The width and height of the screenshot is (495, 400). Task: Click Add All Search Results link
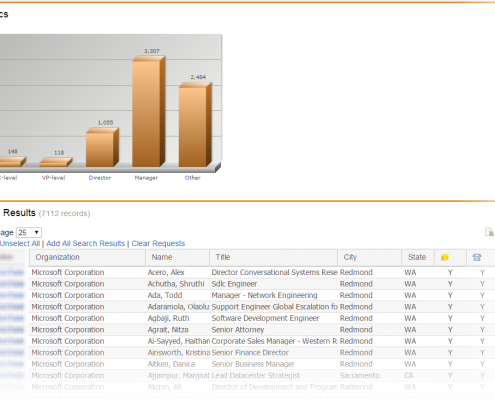pos(85,243)
